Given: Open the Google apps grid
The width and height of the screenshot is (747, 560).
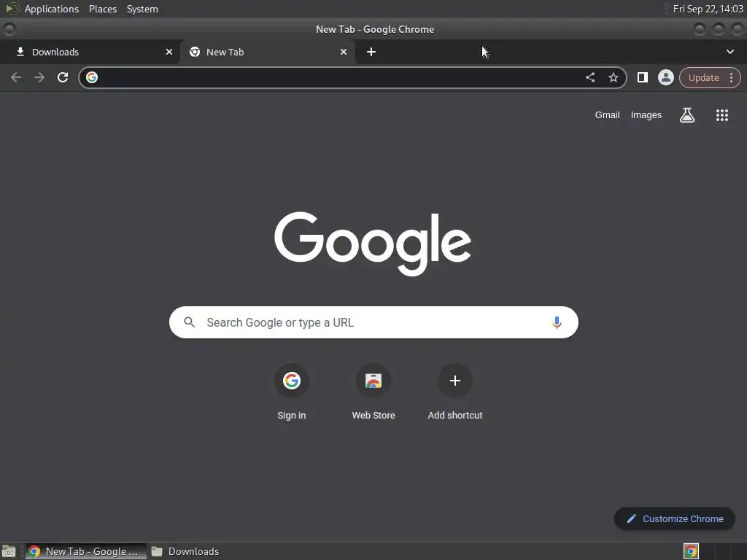Looking at the screenshot, I should pos(721,114).
